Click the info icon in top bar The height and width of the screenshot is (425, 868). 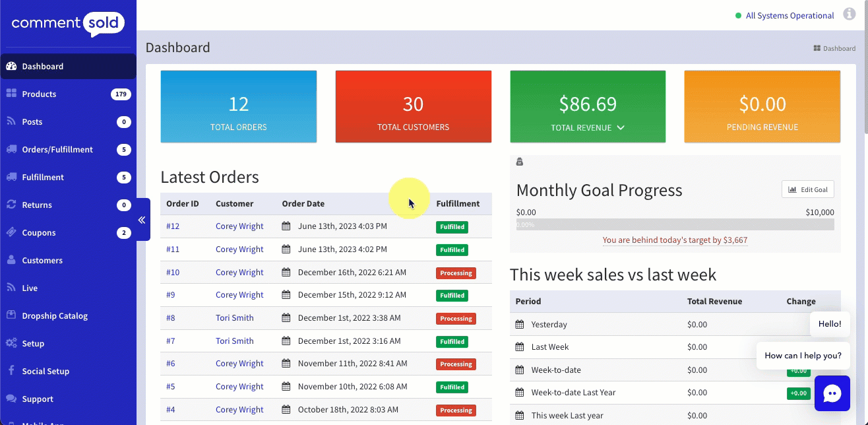point(849,15)
